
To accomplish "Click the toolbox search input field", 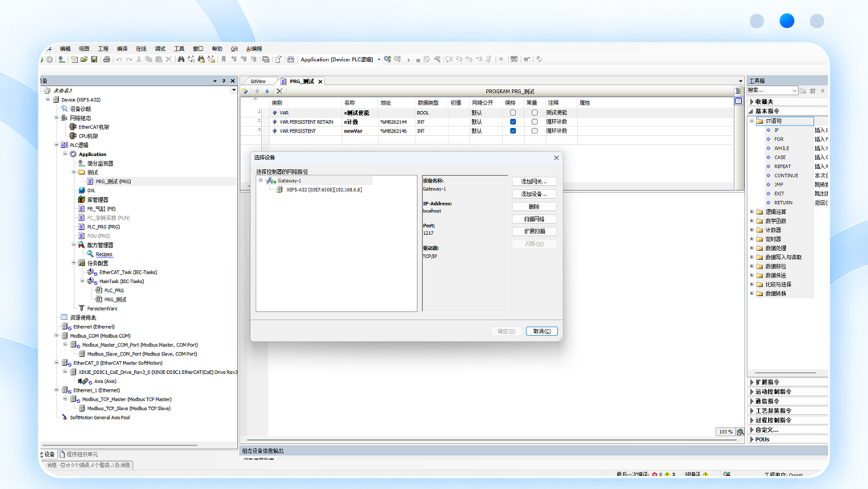I will coord(772,90).
